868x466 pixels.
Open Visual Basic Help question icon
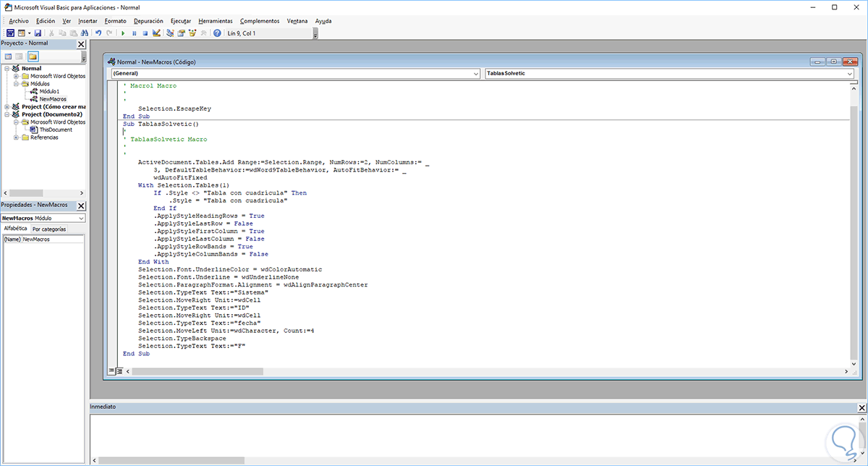[x=217, y=33]
